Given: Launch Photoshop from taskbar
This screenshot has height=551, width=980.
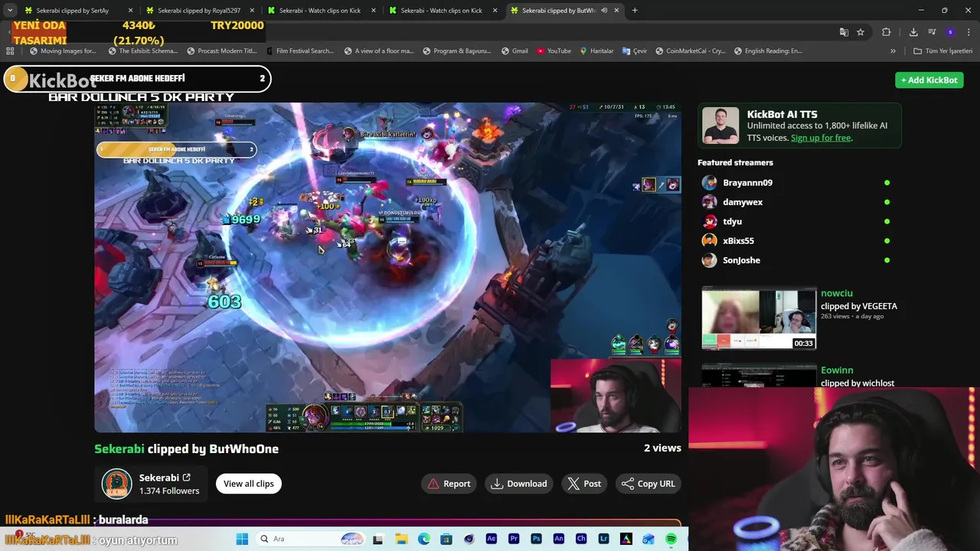Looking at the screenshot, I should click(x=536, y=539).
